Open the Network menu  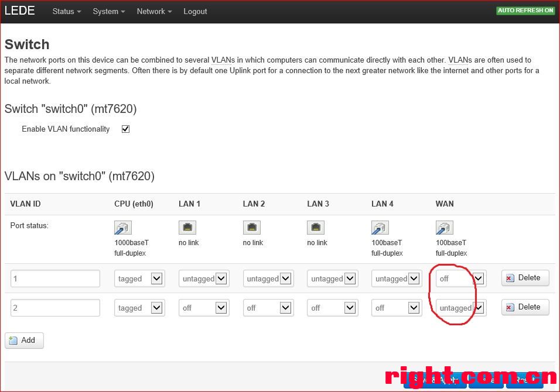coord(154,11)
